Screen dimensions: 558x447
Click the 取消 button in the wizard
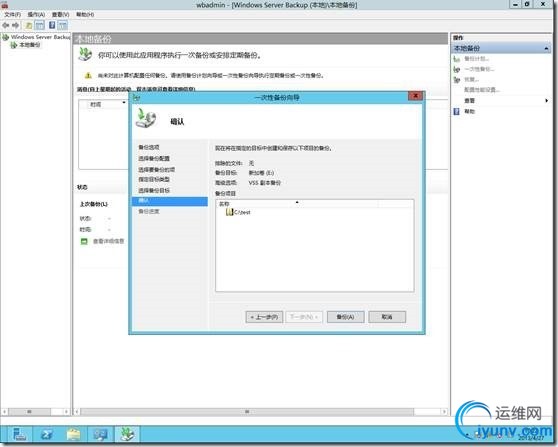[387, 317]
